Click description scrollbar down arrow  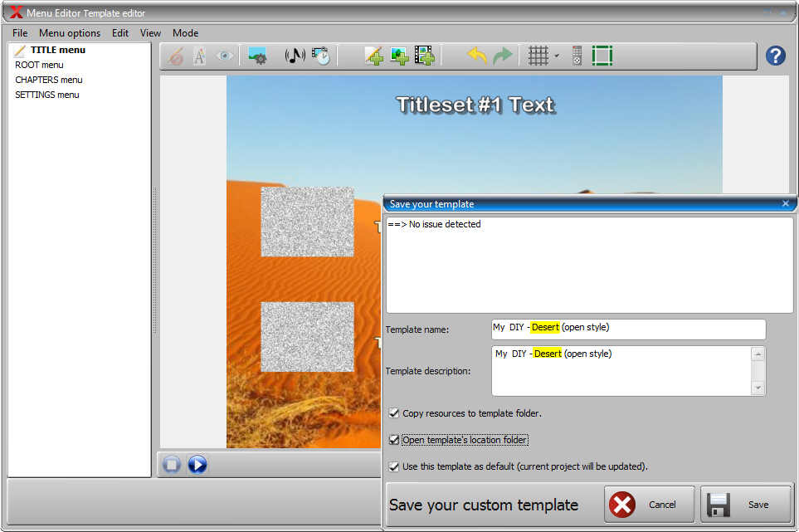[x=758, y=388]
